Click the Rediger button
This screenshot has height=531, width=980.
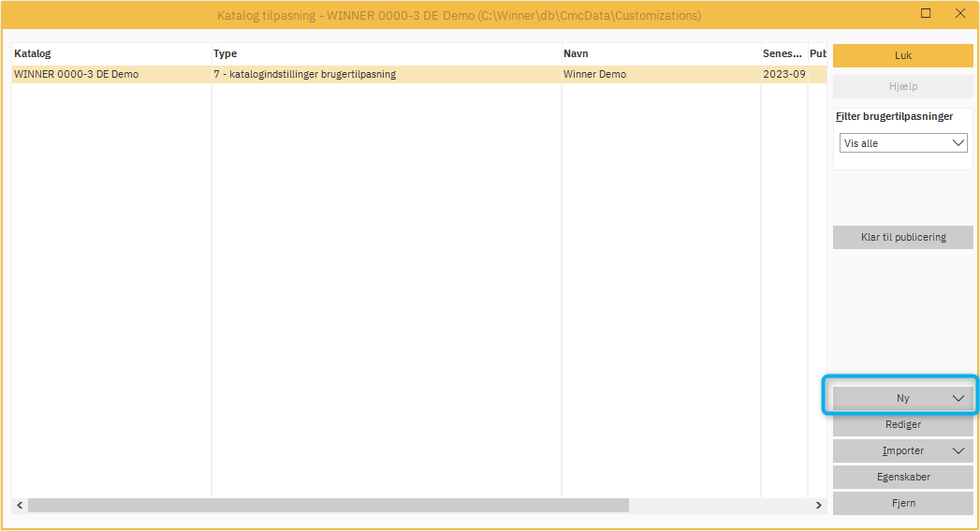coord(902,424)
